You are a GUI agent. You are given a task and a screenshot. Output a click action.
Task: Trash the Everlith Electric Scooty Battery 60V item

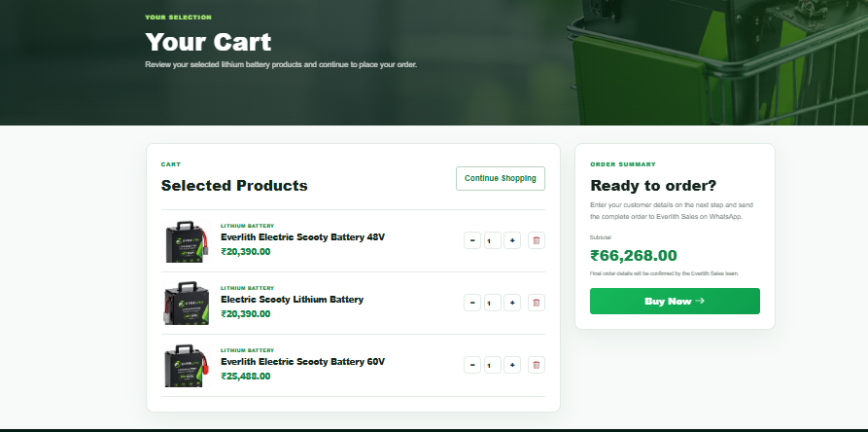point(536,365)
